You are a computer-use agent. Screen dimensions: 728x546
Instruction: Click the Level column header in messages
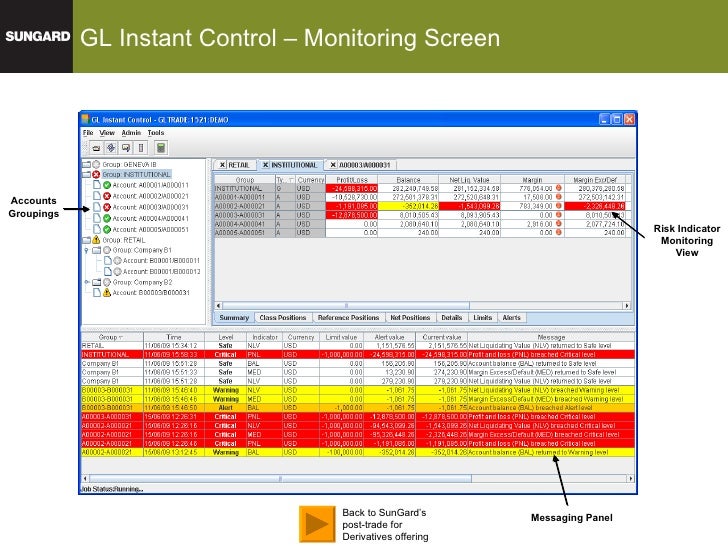pyautogui.click(x=226, y=338)
